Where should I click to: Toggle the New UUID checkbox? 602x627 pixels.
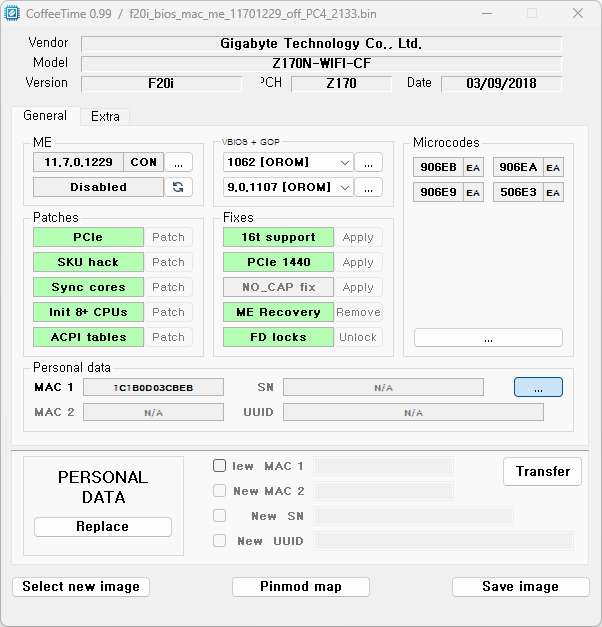tap(219, 541)
